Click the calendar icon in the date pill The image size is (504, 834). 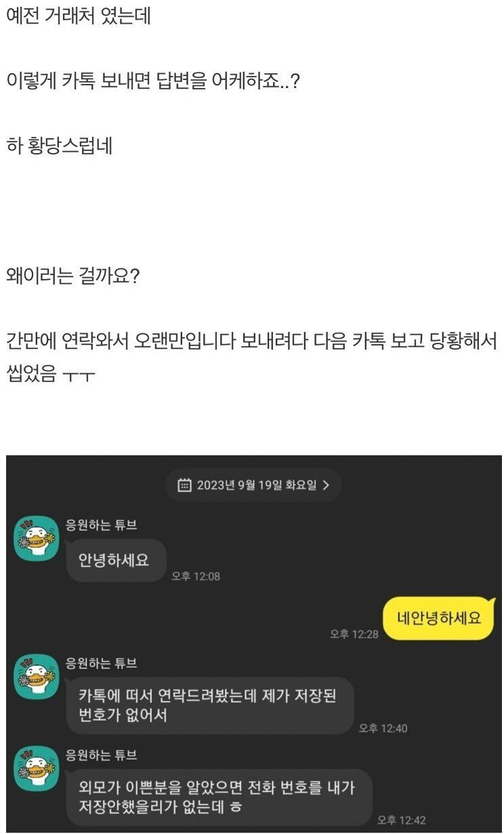184,485
